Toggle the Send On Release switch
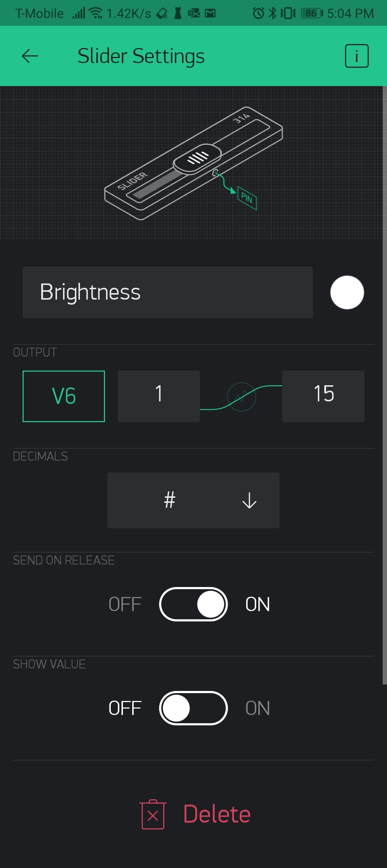This screenshot has height=868, width=387. (x=193, y=604)
